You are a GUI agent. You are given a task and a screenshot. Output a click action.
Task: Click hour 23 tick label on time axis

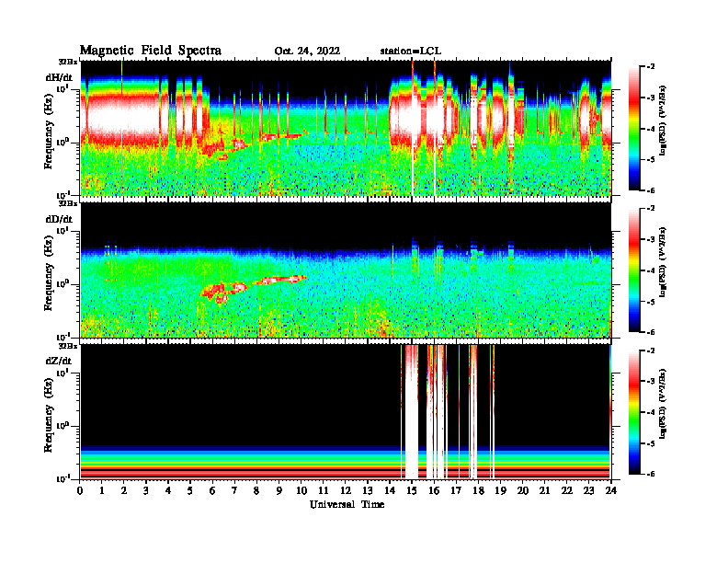coord(588,491)
